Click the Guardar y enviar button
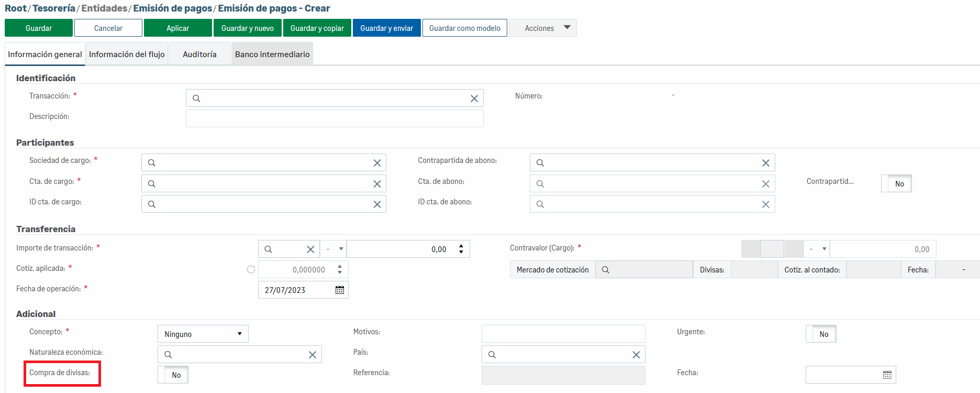Screen dimensions: 980x393 pos(386,28)
